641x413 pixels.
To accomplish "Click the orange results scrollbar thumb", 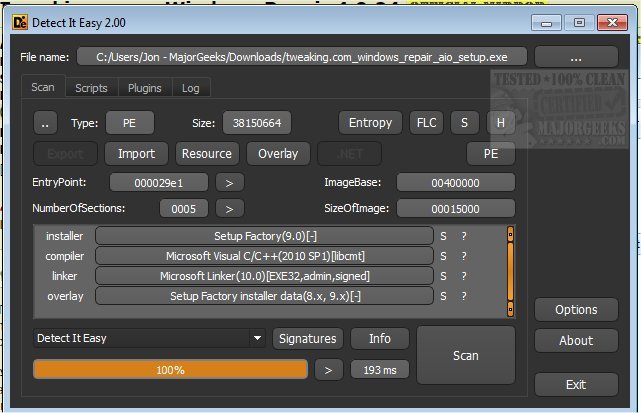I will pos(510,272).
